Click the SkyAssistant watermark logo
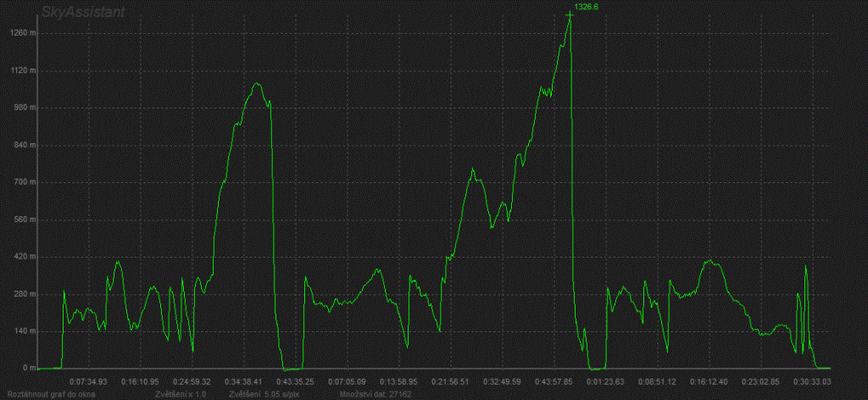This screenshot has width=868, height=400. [x=81, y=12]
